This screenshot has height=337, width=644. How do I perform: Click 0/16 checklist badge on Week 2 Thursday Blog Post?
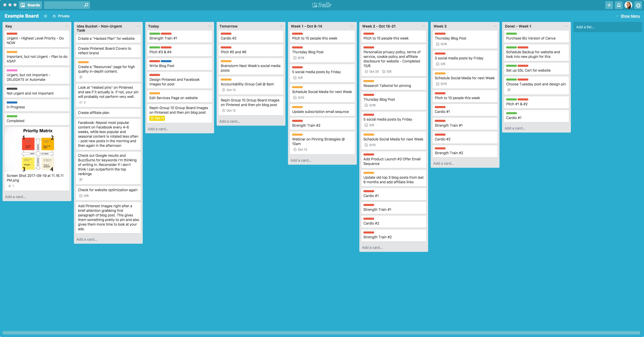(370, 105)
